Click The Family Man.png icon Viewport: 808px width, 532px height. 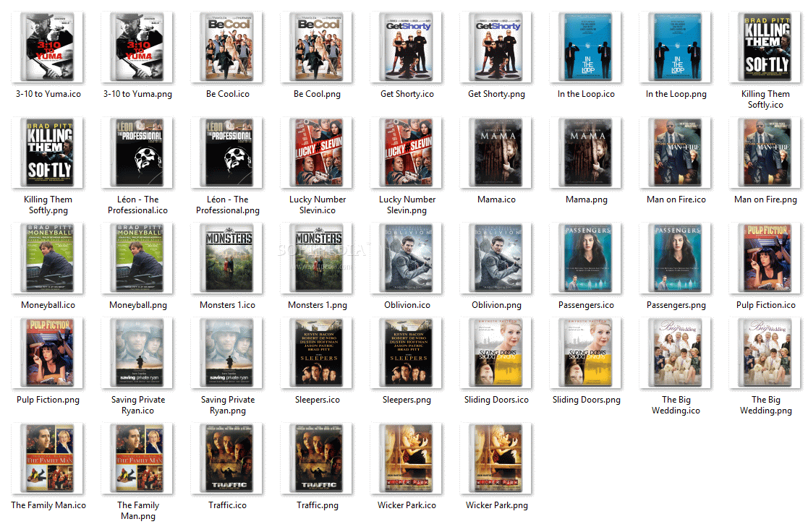tap(137, 459)
